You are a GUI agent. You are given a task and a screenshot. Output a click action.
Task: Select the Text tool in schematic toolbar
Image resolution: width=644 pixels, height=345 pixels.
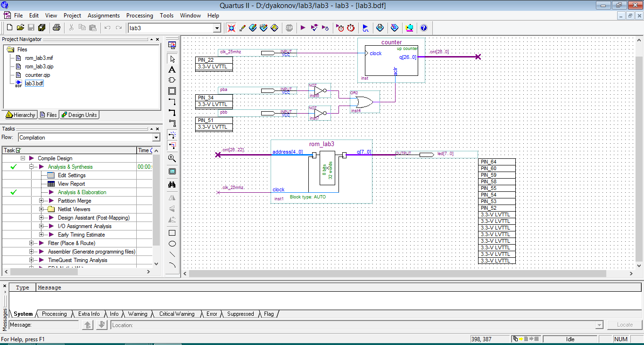click(x=172, y=70)
